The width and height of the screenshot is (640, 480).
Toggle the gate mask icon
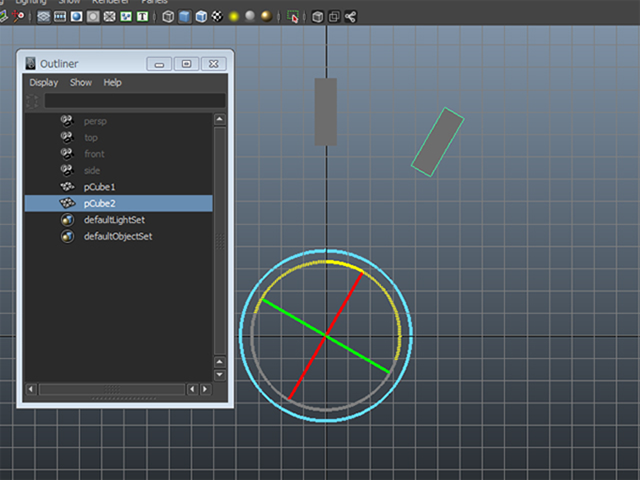click(x=93, y=17)
